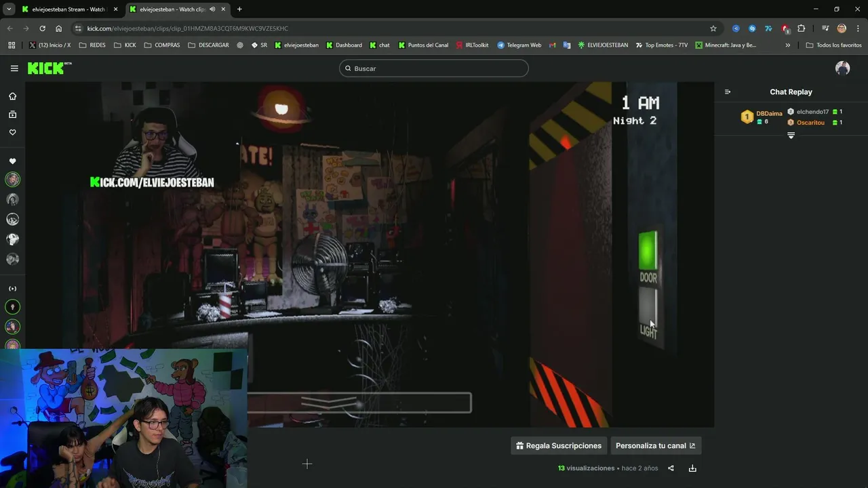Switch to elviejoesteban Stream tab
868x488 pixels.
69,9
